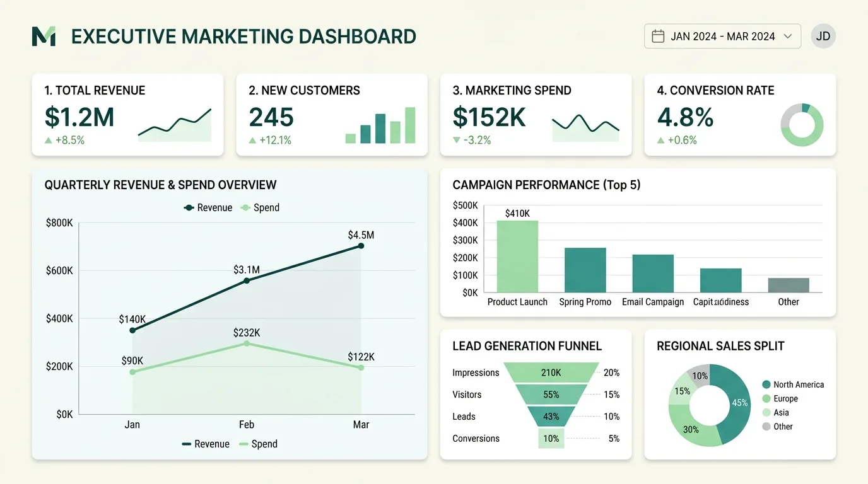Image resolution: width=868 pixels, height=484 pixels.
Task: Click the New Customers mini bar chart
Action: point(380,125)
